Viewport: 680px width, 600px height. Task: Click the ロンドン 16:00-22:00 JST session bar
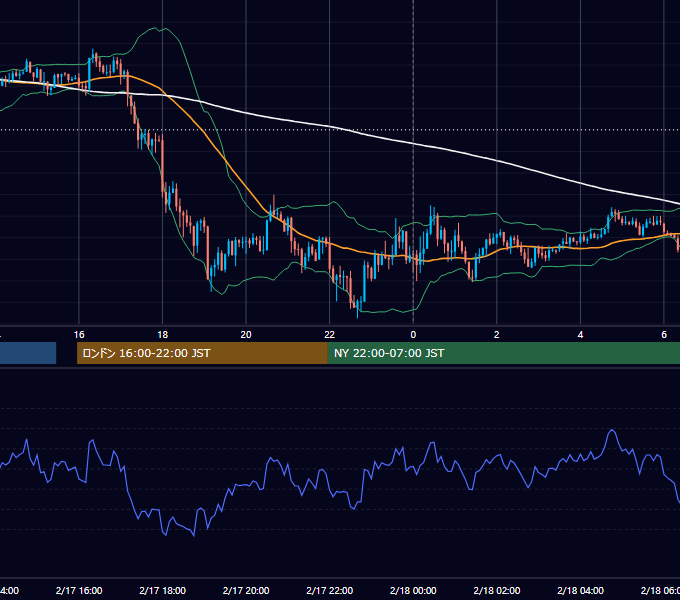[202, 353]
